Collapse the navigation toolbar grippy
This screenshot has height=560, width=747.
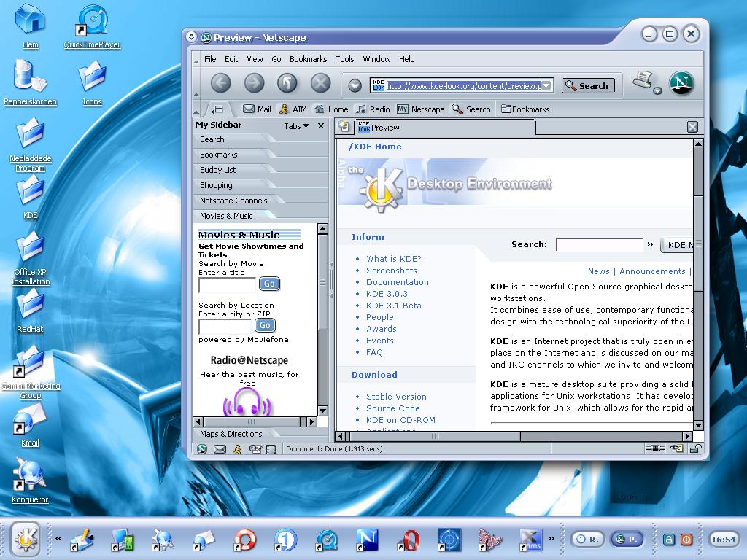coord(196,84)
